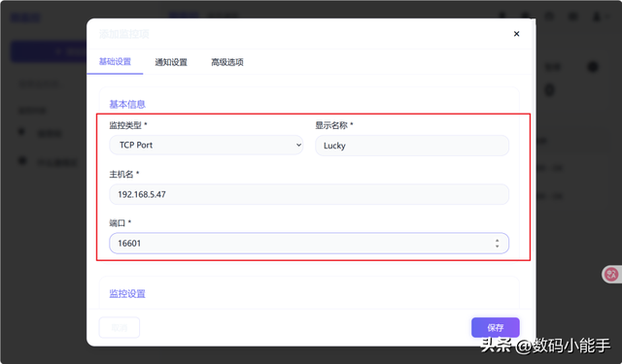This screenshot has height=364, width=622.
Task: Open the 高级选项 tab
Action: click(226, 62)
